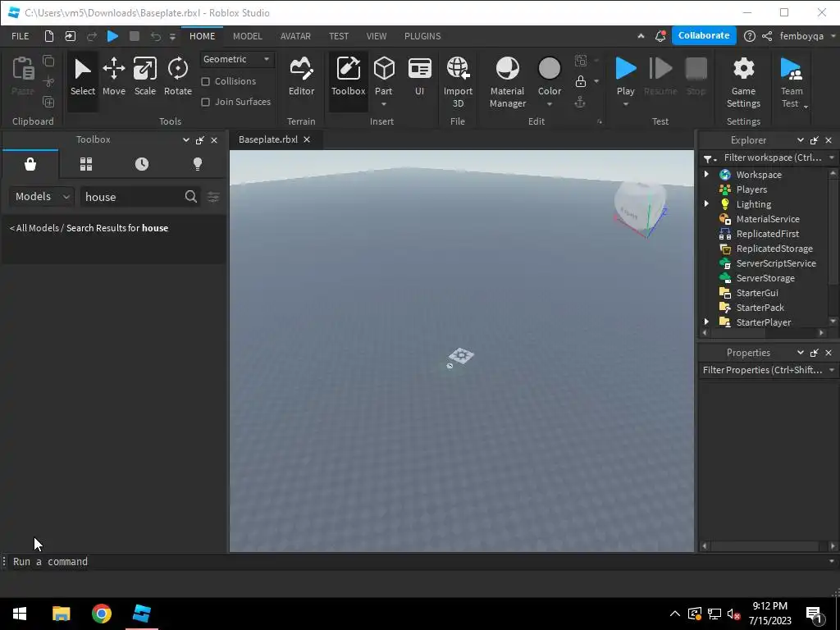Switch to the MODEL ribbon tab
This screenshot has width=840, height=630.
coord(248,36)
